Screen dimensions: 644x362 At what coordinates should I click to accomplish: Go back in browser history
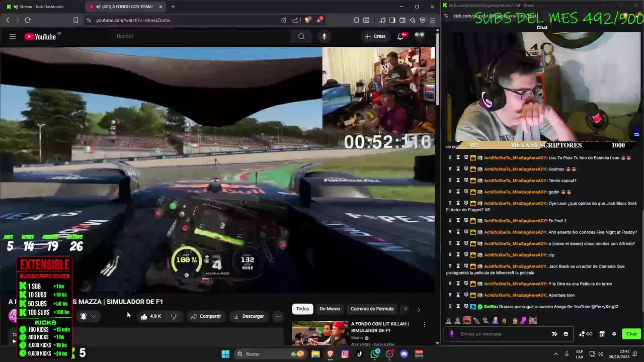(x=8, y=20)
